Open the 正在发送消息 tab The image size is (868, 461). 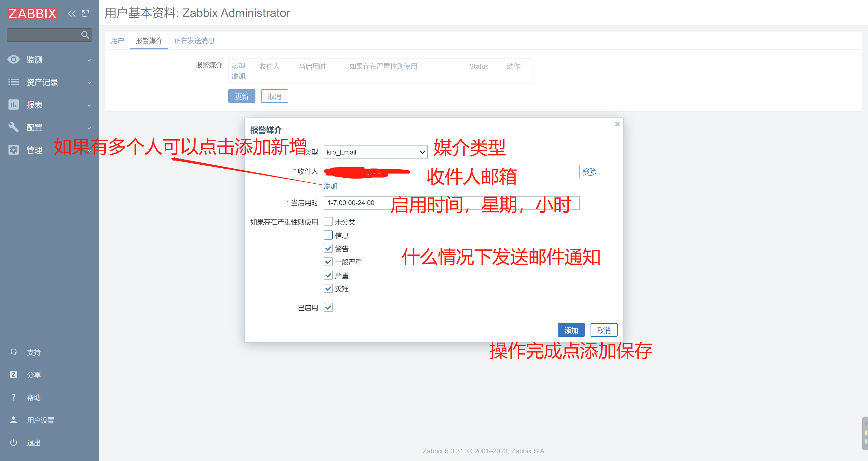(x=194, y=41)
